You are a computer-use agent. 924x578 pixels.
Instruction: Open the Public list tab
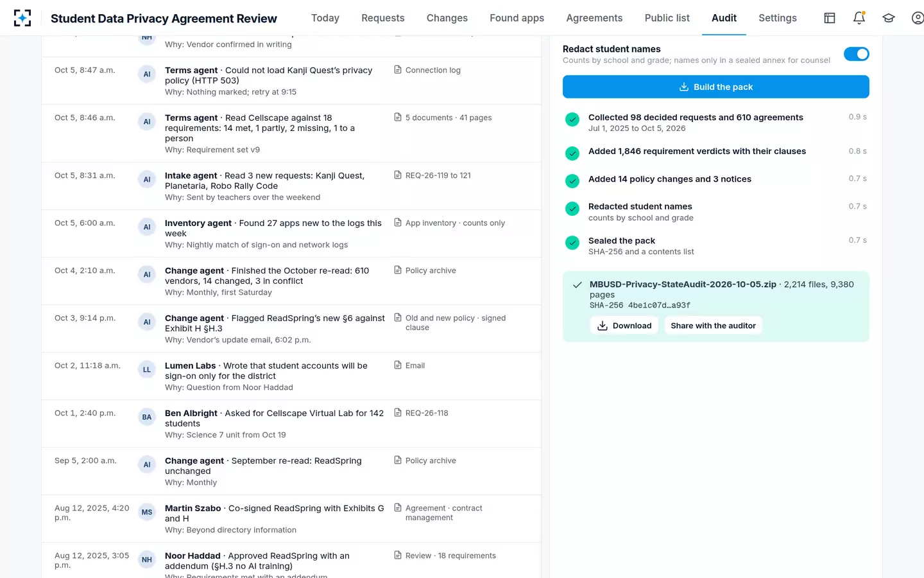click(x=667, y=18)
